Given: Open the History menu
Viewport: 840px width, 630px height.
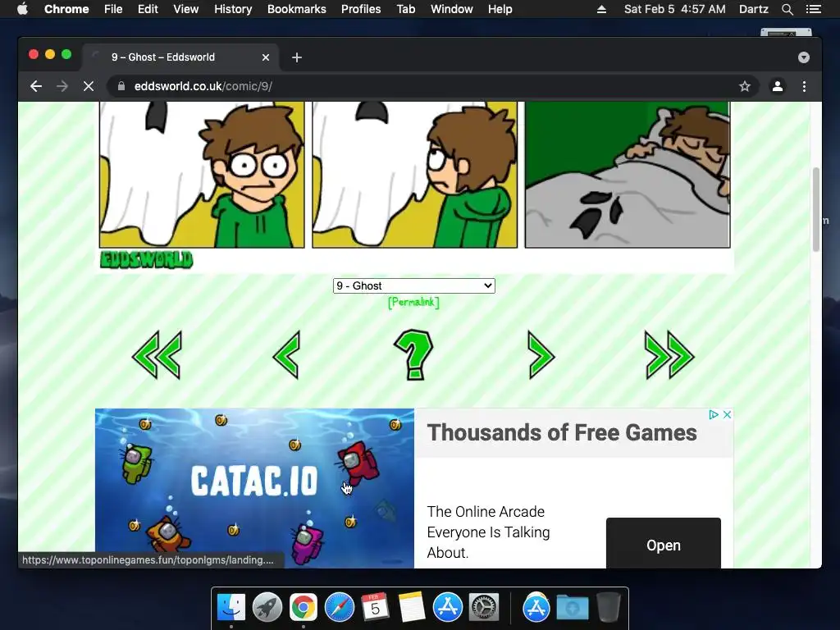Looking at the screenshot, I should pyautogui.click(x=233, y=9).
